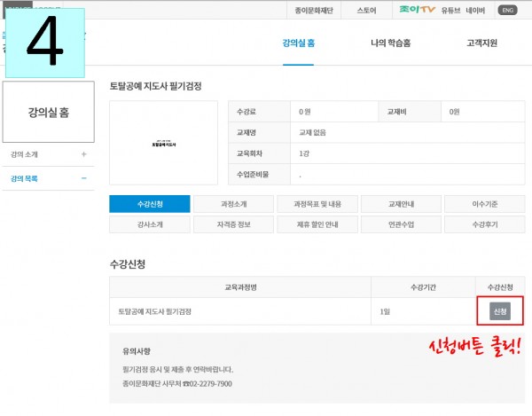
Task: Show the 자격증 정보 tab
Action: click(x=233, y=224)
